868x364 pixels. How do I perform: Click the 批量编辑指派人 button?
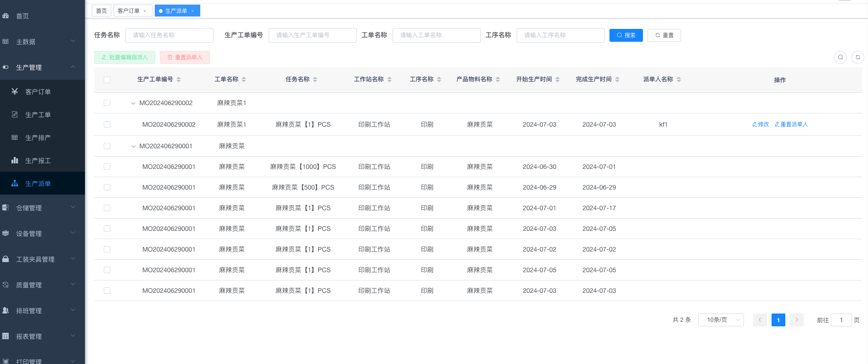pyautogui.click(x=124, y=57)
